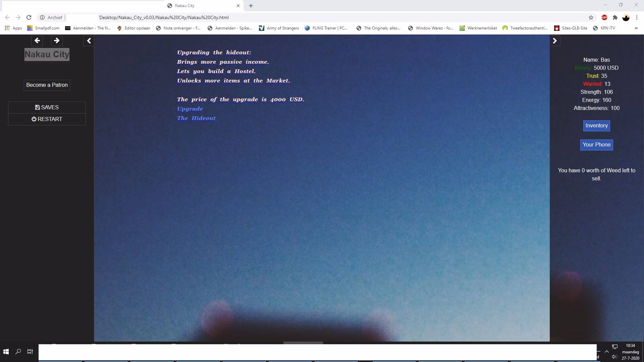Click the Upgrade link
The height and width of the screenshot is (362, 644).
point(190,109)
